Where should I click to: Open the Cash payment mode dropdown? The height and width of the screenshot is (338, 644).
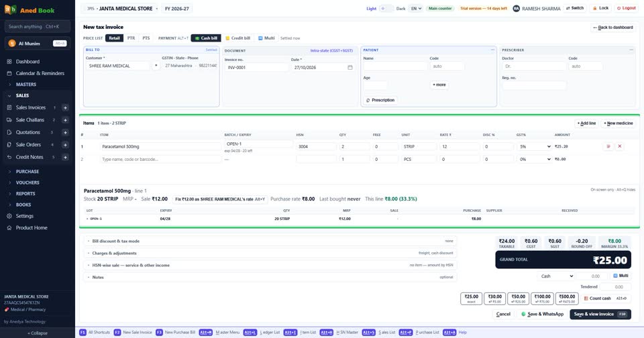pos(555,276)
